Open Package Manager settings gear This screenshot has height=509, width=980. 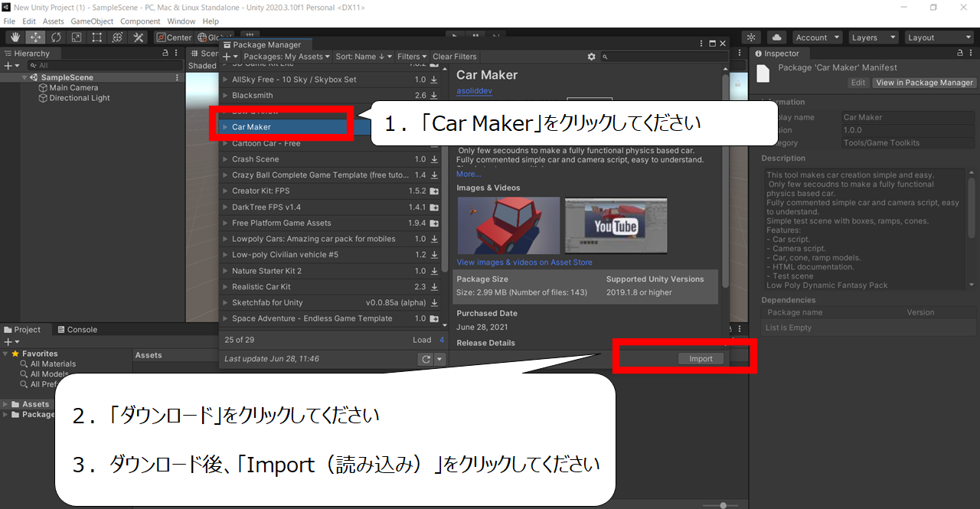(x=591, y=57)
